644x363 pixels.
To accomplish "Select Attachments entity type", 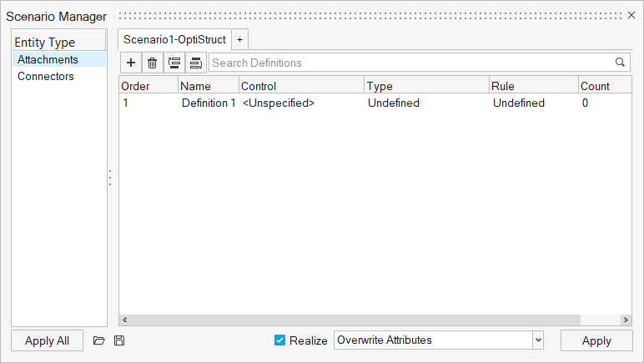I will [59, 59].
